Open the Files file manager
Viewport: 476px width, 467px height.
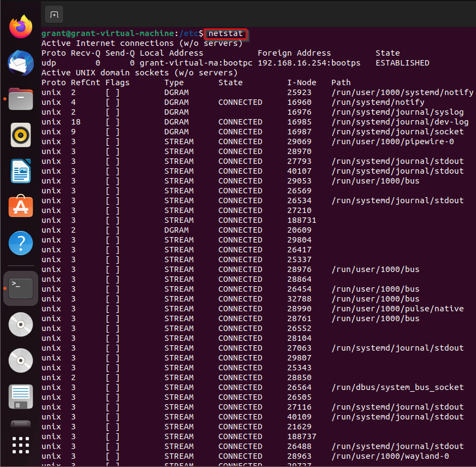tap(20, 98)
